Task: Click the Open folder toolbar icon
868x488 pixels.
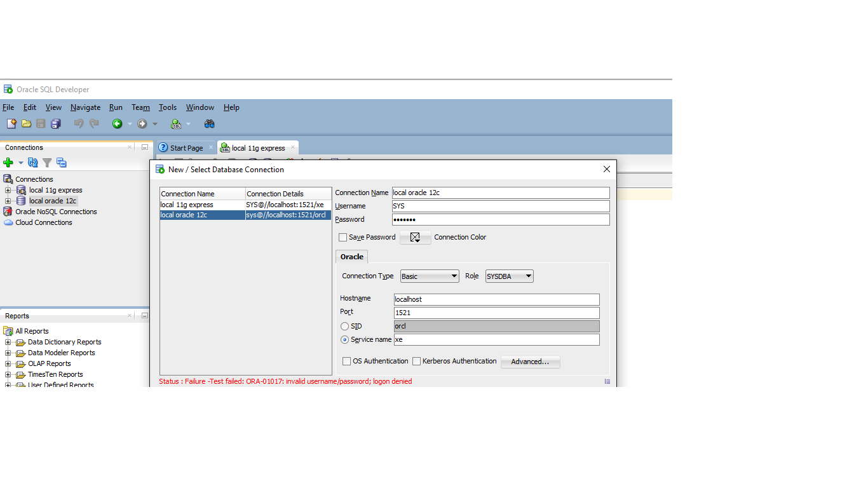Action: pos(26,124)
